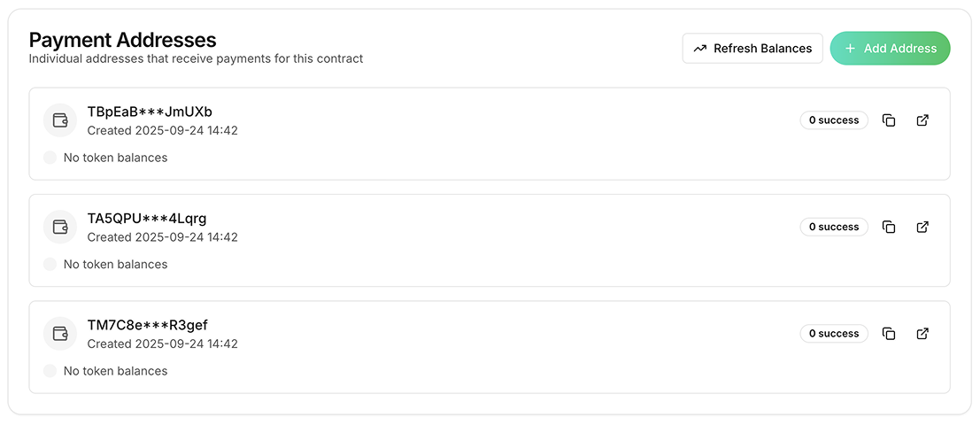The width and height of the screenshot is (980, 425).
Task: Copy the TBpEaB***JmUXb address
Action: click(889, 120)
